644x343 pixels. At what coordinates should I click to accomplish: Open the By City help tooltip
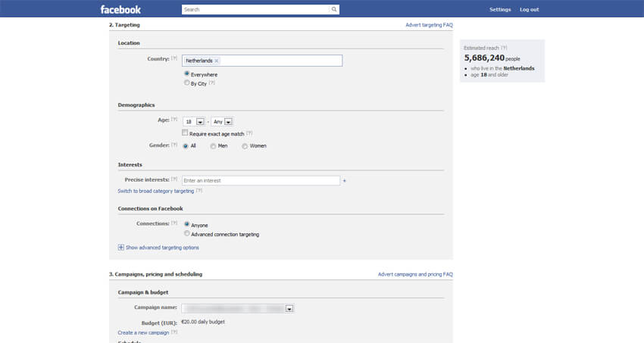[212, 83]
